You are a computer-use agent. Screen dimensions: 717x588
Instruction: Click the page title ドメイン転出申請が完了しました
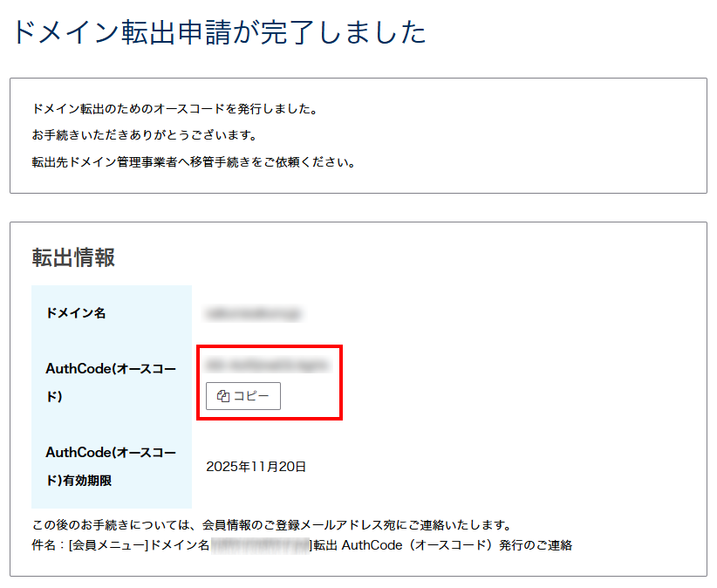point(218,33)
